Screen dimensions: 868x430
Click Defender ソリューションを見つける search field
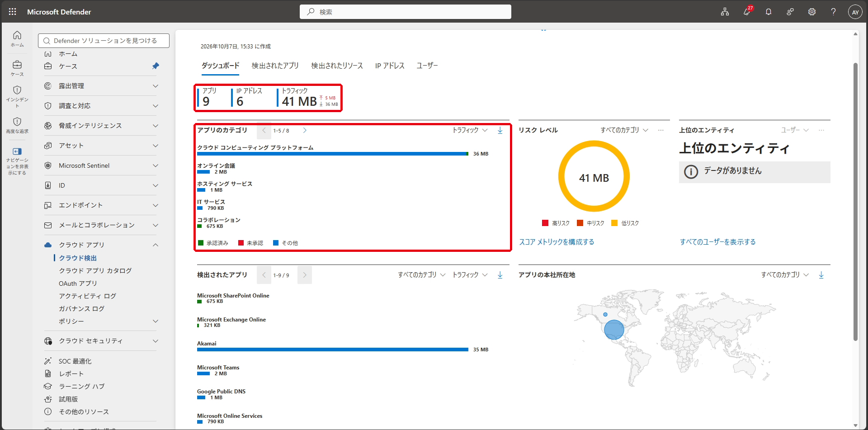click(104, 41)
